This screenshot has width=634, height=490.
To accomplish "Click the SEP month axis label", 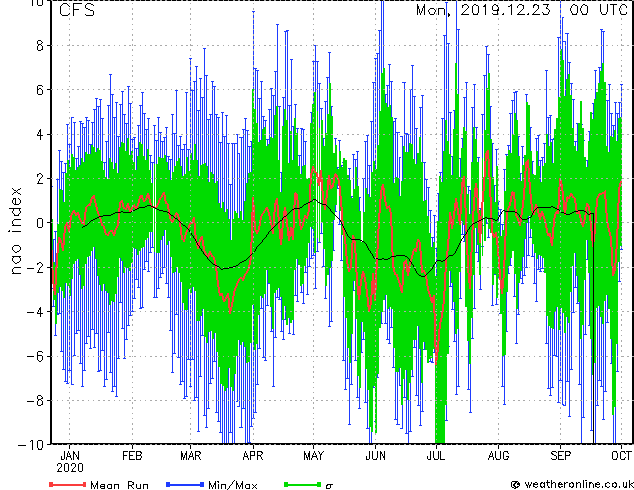I will [560, 456].
